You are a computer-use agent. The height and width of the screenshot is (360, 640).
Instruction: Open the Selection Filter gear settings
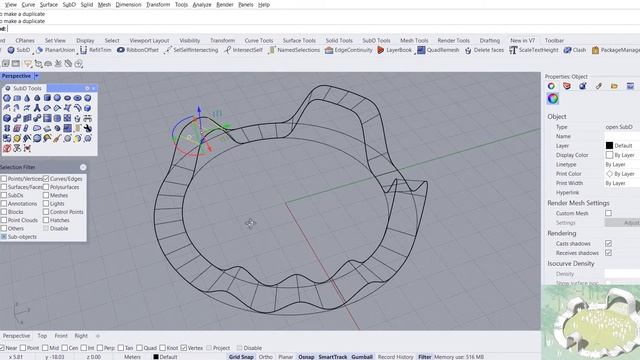[x=83, y=167]
